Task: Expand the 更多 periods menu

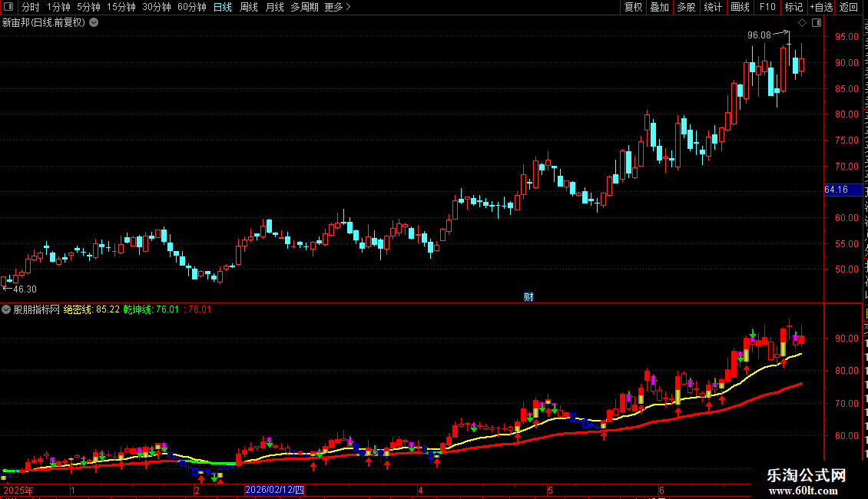Action: point(337,7)
